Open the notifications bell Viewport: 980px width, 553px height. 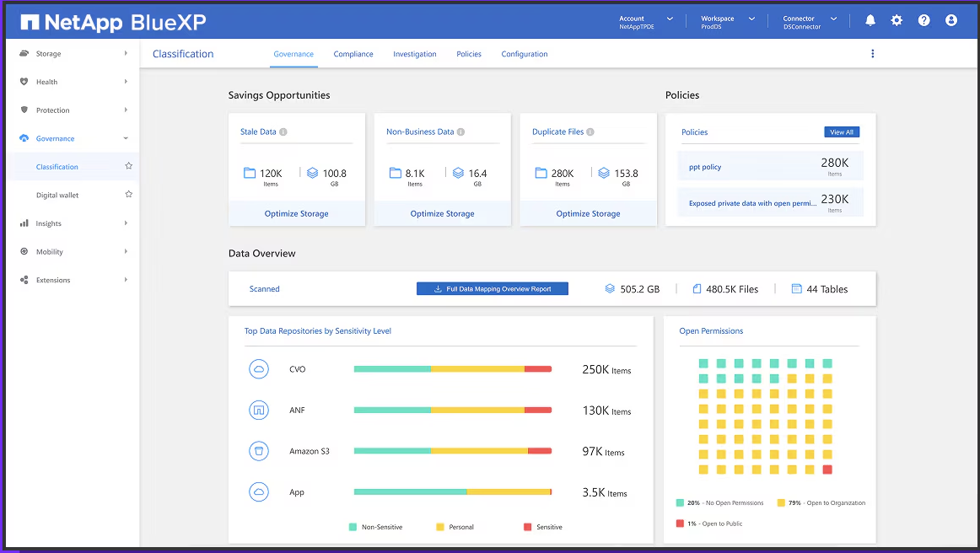pyautogui.click(x=870, y=20)
